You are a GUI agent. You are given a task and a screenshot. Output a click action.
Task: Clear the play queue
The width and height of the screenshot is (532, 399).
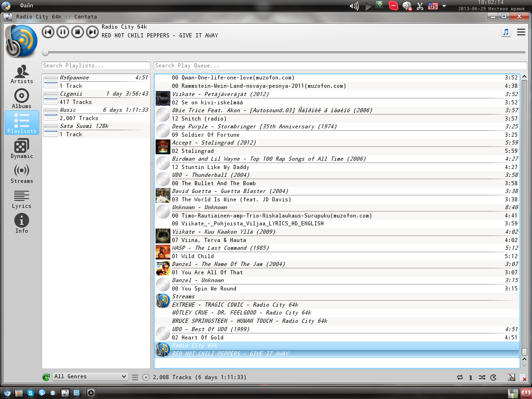[x=523, y=377]
